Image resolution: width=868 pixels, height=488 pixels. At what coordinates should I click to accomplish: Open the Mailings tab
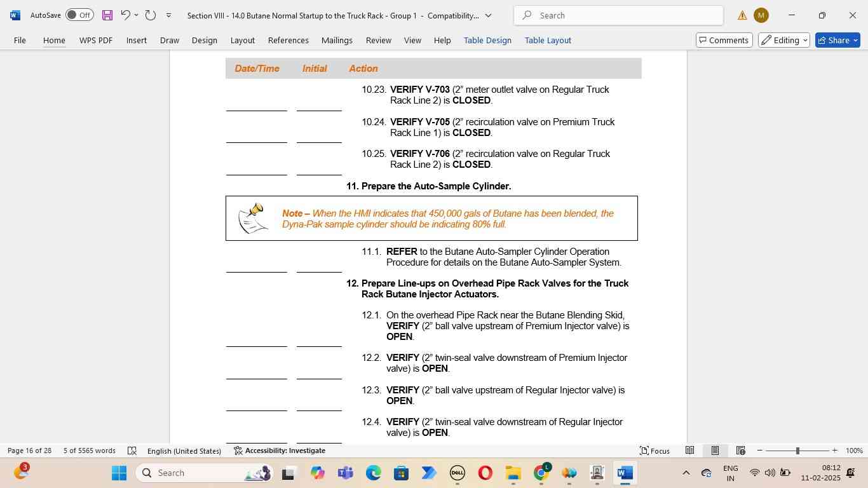click(x=337, y=40)
